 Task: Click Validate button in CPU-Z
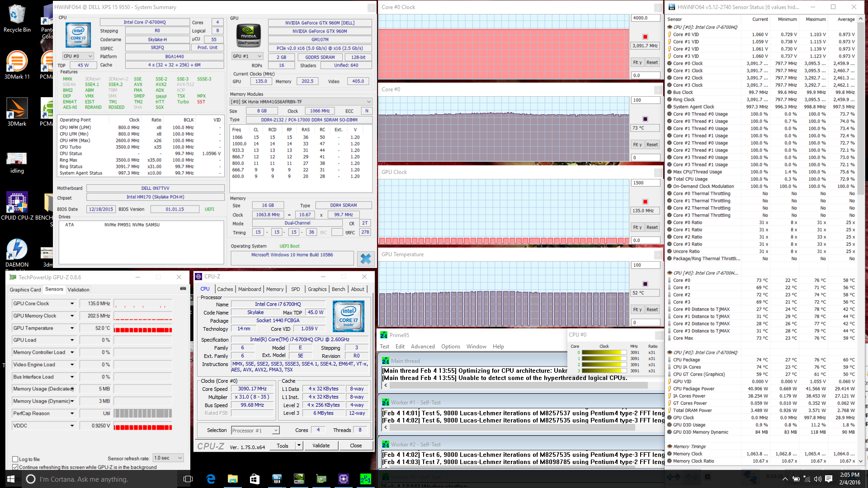click(321, 446)
